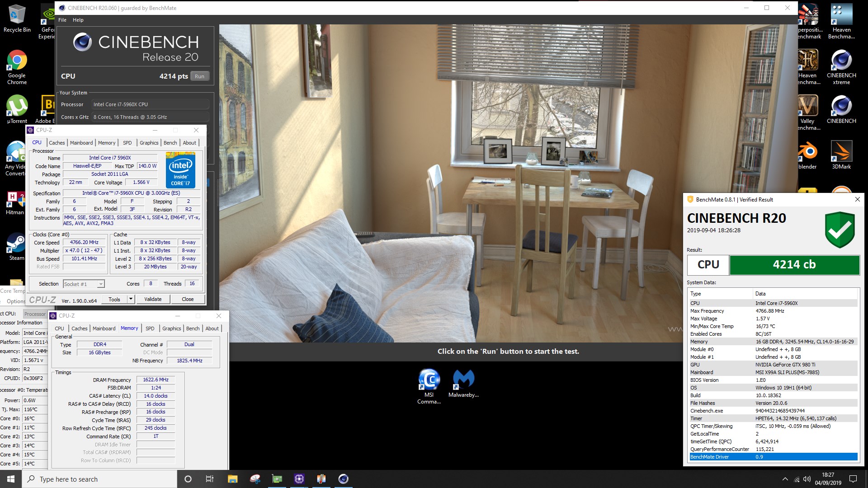The height and width of the screenshot is (488, 868).
Task: Open the 3DMark desktop shortcut
Action: pyautogui.click(x=841, y=155)
